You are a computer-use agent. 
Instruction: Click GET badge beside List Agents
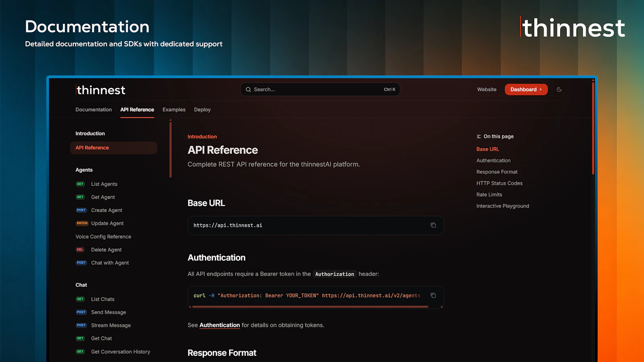(x=80, y=184)
